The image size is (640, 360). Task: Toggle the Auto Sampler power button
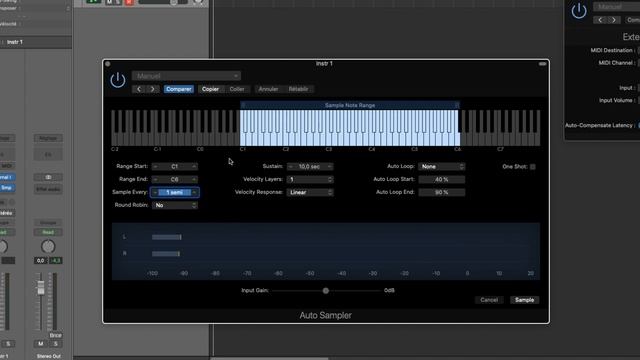pyautogui.click(x=118, y=80)
